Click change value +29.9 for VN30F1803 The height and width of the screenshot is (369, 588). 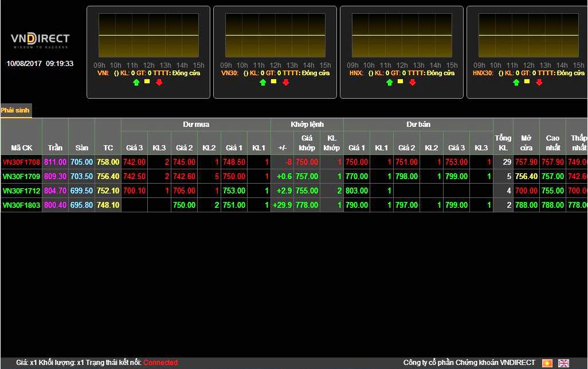[x=283, y=205]
